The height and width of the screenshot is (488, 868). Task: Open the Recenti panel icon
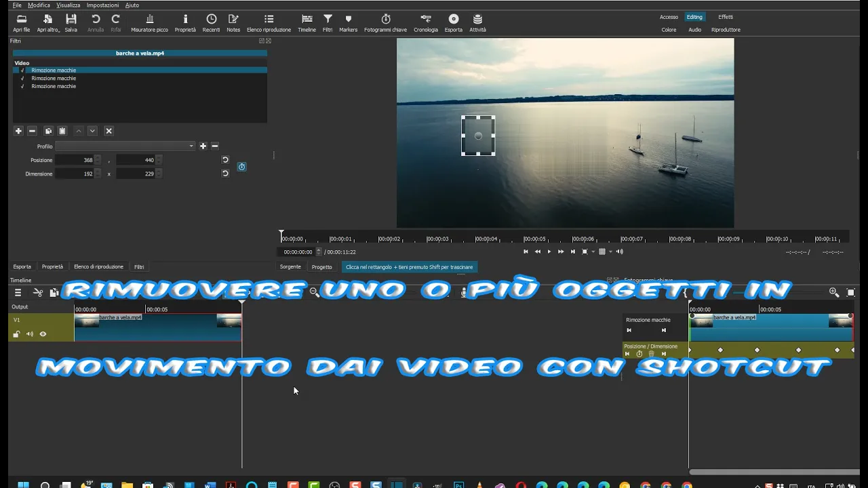(211, 23)
